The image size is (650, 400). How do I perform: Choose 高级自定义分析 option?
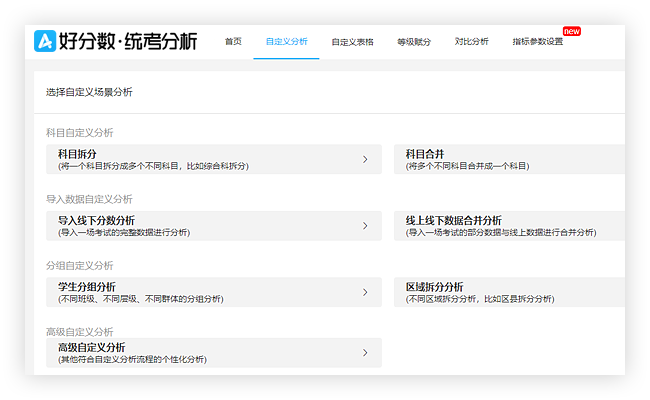tap(200, 352)
